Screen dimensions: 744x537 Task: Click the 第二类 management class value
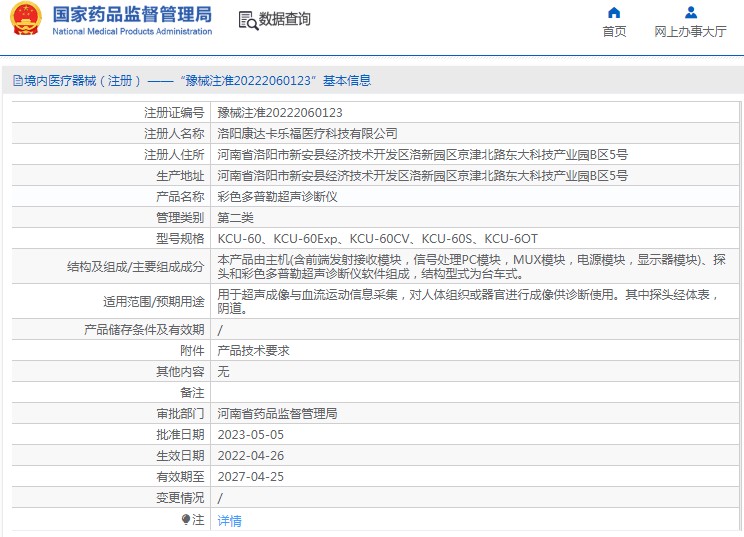[235, 218]
